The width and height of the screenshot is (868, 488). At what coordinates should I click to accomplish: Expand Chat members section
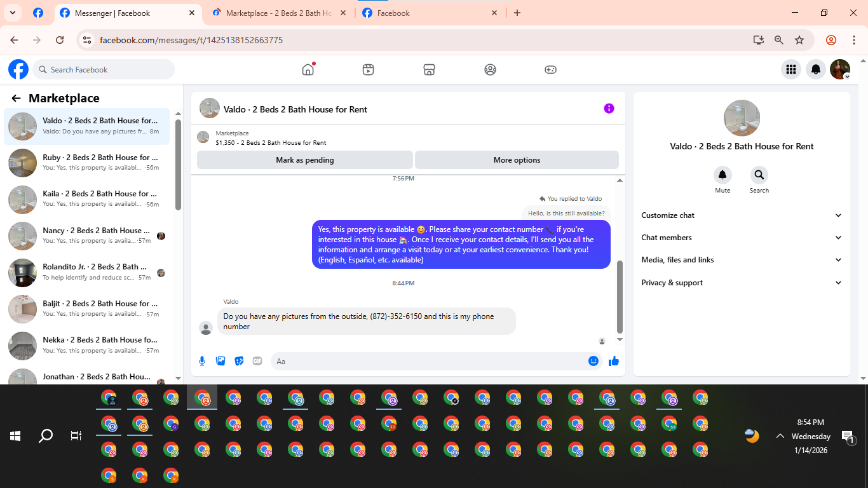[x=742, y=238]
